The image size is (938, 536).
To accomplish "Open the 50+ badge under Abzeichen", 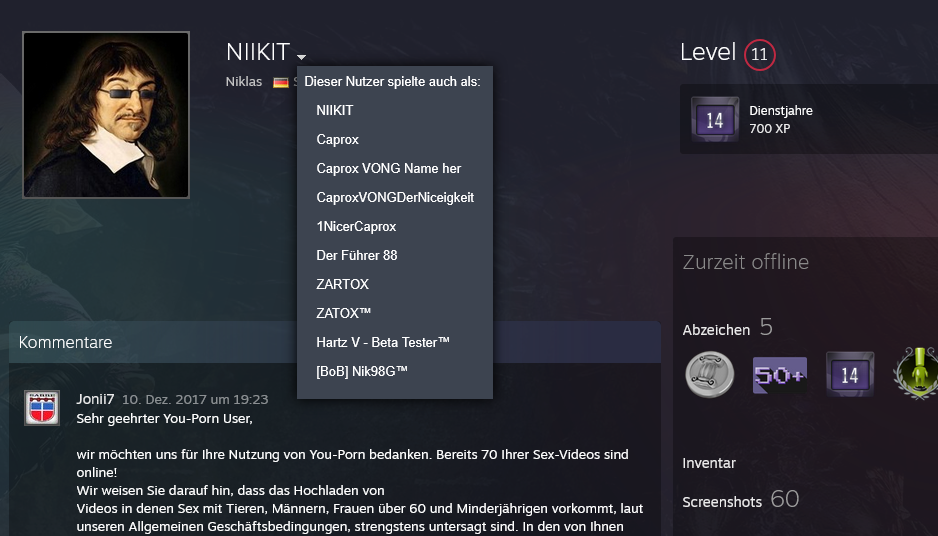I will tap(779, 374).
